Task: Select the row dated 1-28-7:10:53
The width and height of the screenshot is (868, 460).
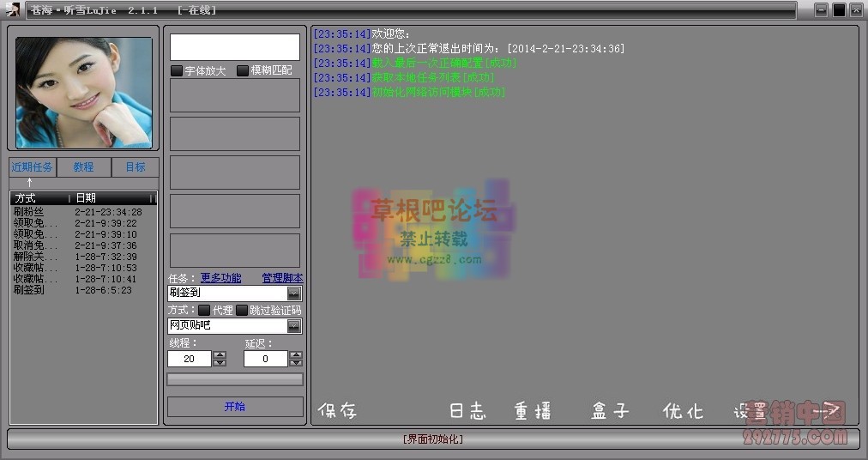Action: (x=83, y=267)
